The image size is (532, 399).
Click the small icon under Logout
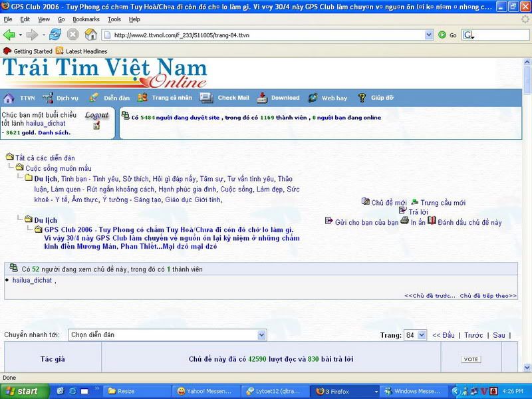point(96,126)
